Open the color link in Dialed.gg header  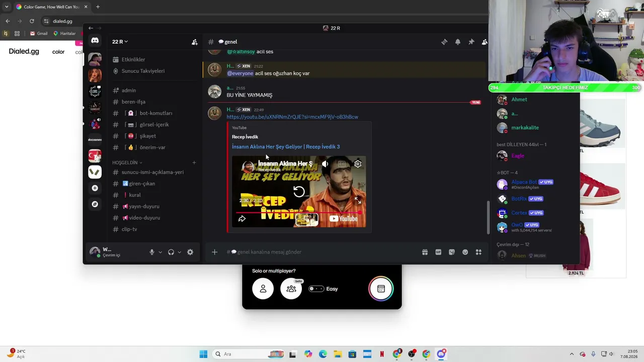(x=58, y=52)
